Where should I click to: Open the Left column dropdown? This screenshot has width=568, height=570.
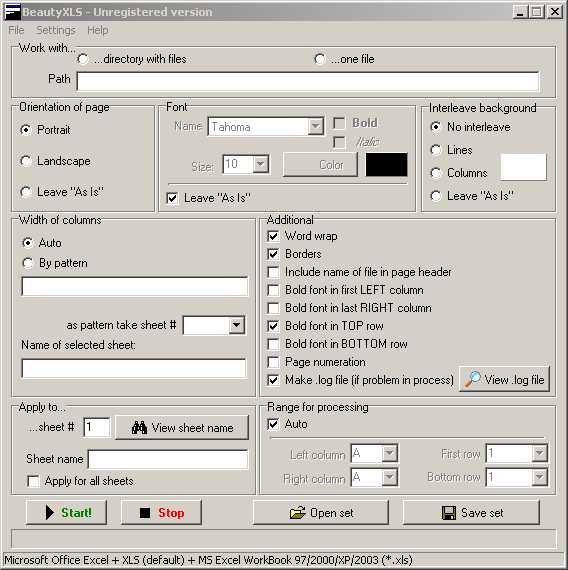(x=389, y=453)
